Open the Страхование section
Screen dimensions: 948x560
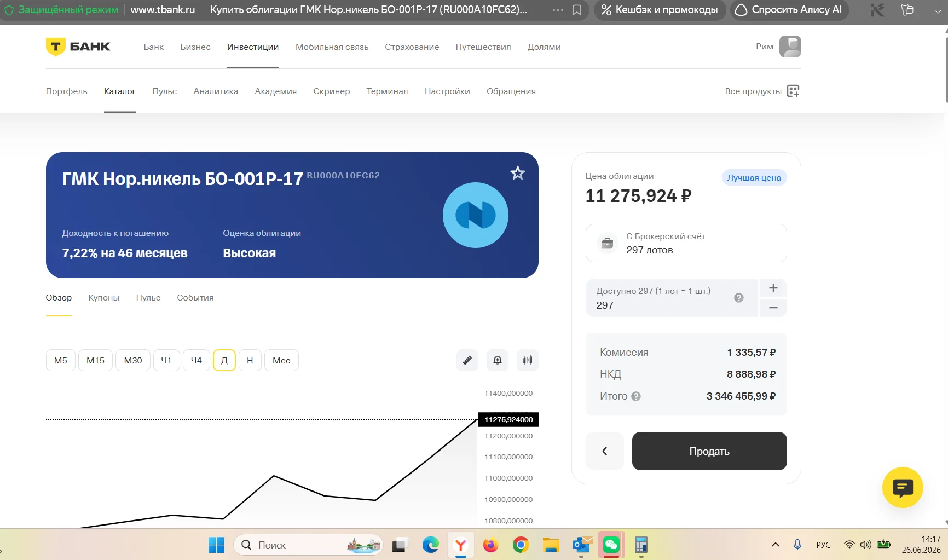[412, 47]
